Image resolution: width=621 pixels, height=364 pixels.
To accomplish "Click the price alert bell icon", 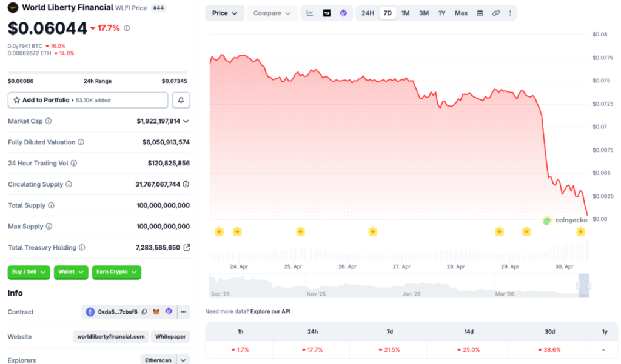I will [181, 100].
